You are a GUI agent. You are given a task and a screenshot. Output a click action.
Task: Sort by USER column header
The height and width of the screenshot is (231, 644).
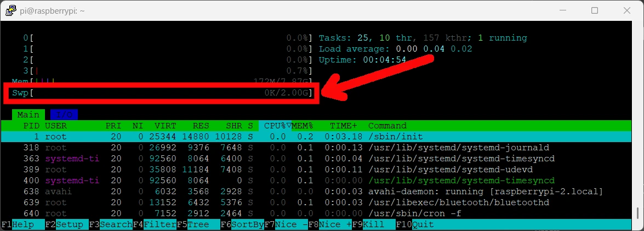(56, 126)
